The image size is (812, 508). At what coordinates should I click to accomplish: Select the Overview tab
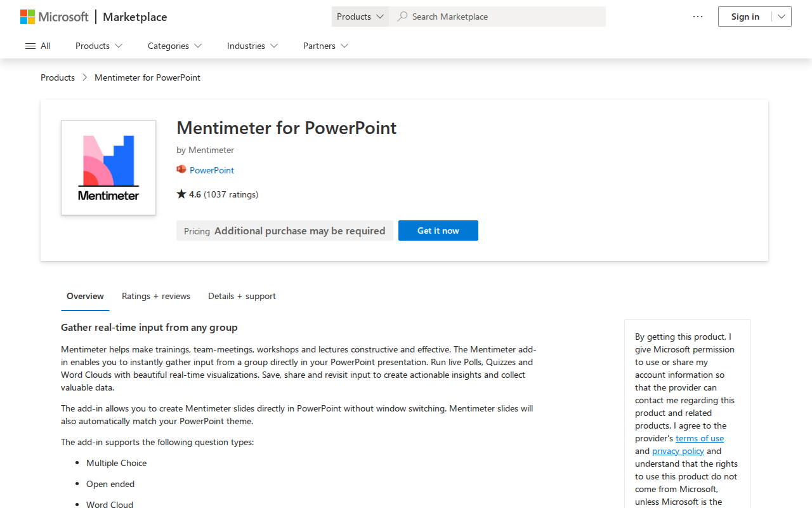[x=85, y=296]
